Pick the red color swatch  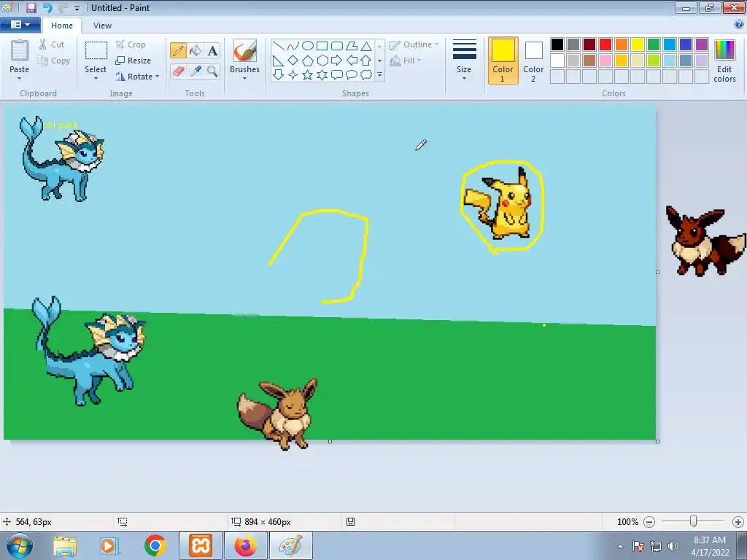(605, 44)
